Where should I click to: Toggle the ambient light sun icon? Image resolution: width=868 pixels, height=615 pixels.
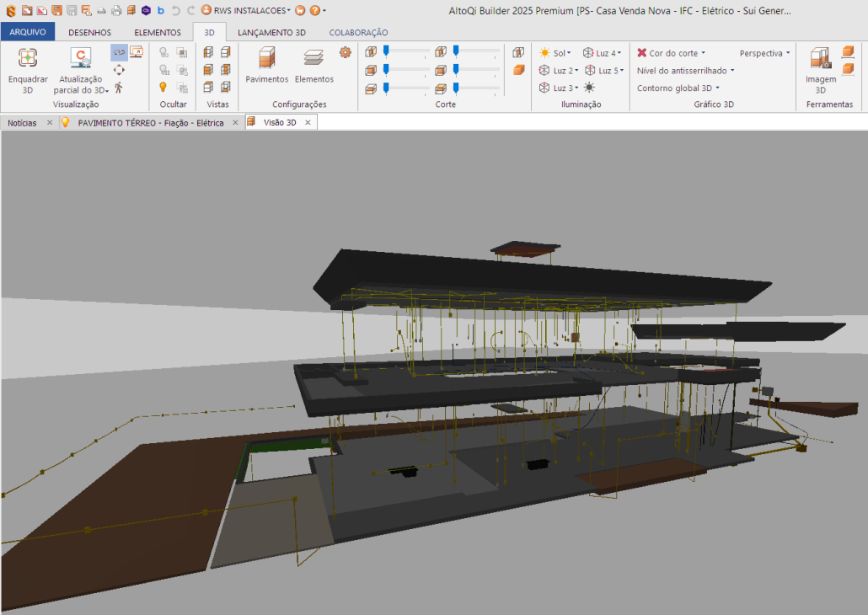pos(589,88)
